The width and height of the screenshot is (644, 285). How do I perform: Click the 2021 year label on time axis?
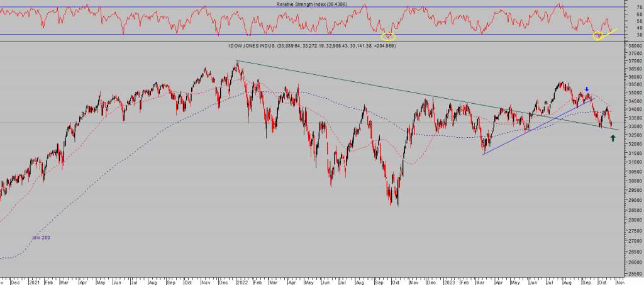pyautogui.click(x=35, y=282)
